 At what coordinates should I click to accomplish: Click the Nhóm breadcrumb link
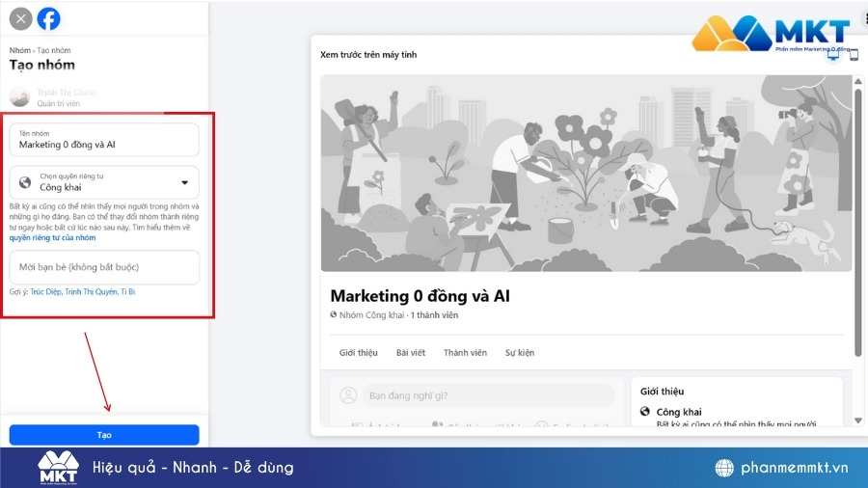[19, 50]
